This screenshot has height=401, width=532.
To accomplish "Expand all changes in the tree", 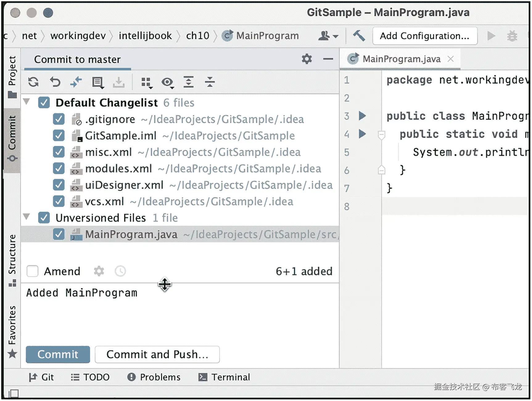I will (x=188, y=82).
